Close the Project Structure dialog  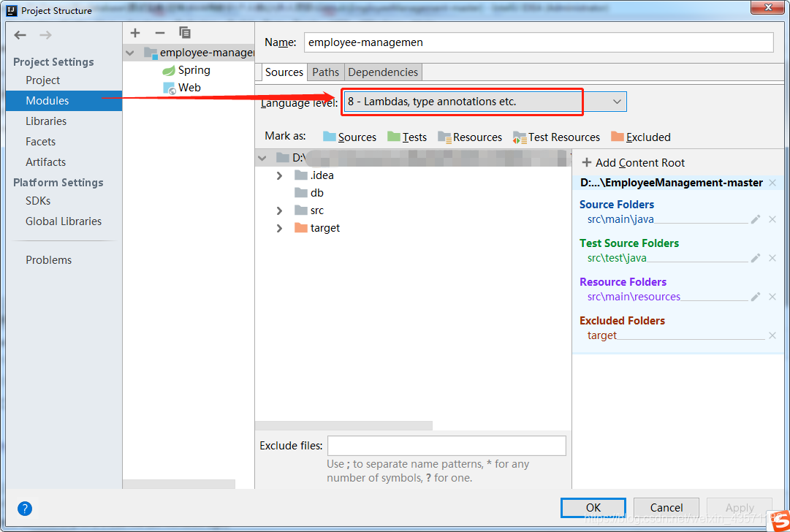(x=768, y=7)
